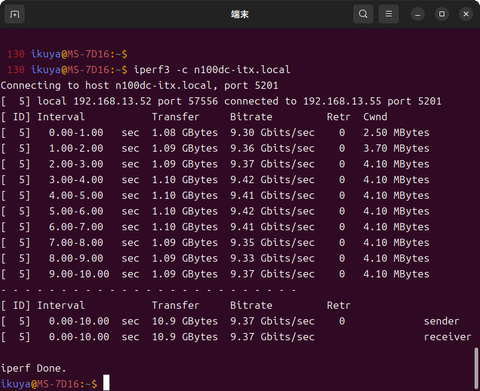Click the terminal window title text
This screenshot has height=391, width=480.
(240, 14)
